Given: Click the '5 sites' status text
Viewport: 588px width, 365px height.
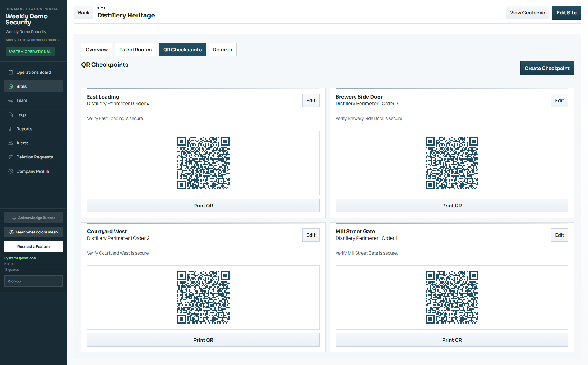Looking at the screenshot, I should 9,264.
